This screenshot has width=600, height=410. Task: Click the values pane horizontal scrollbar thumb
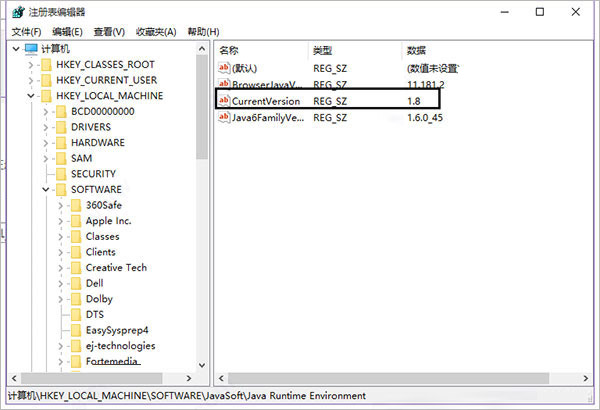388,378
